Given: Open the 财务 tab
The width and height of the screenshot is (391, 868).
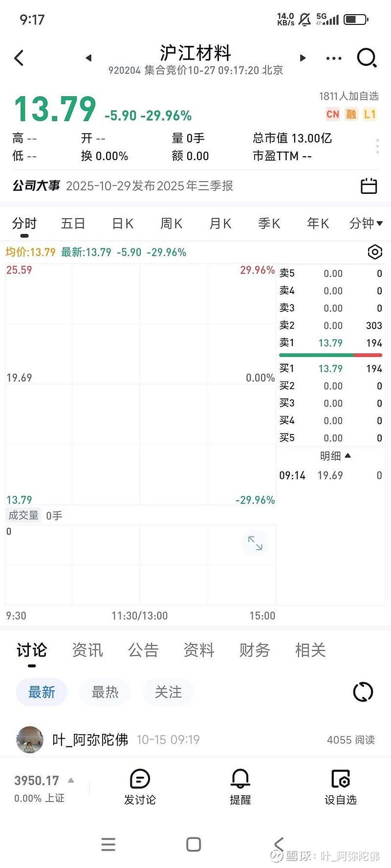Looking at the screenshot, I should point(255,650).
